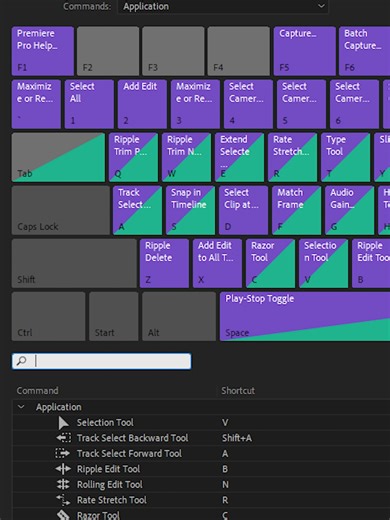Select the T key Type Tool
Image resolution: width=390 pixels, height=520 pixels.
[345, 157]
